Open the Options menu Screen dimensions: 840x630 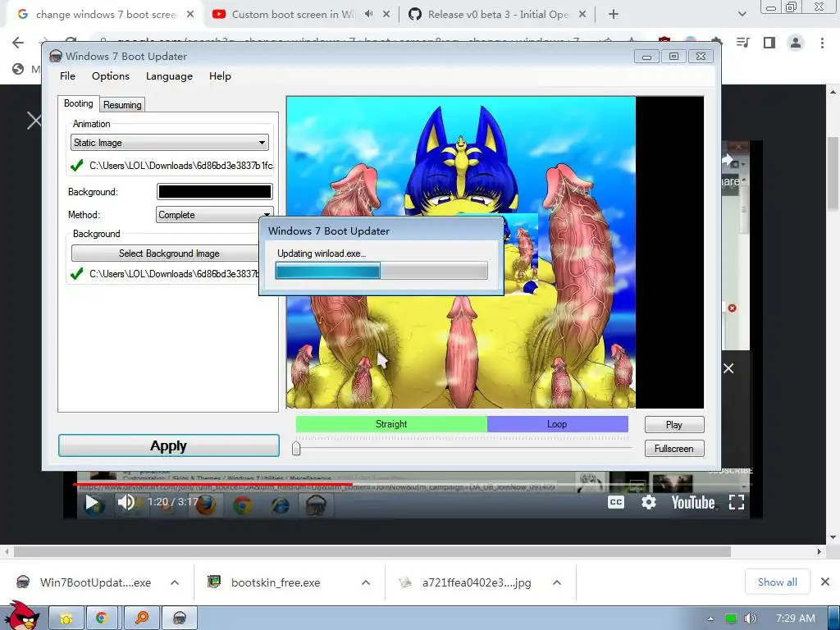pyautogui.click(x=111, y=76)
